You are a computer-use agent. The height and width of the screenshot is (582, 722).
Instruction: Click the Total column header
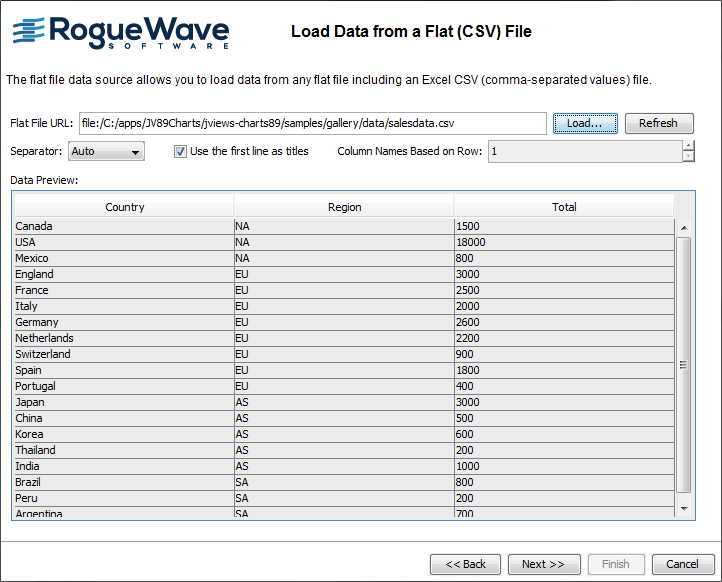point(564,207)
